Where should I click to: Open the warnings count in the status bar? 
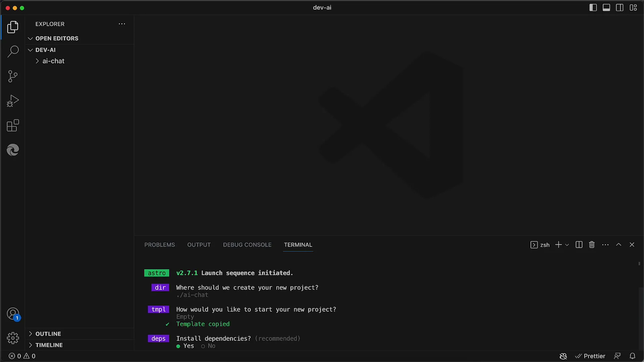(x=30, y=356)
